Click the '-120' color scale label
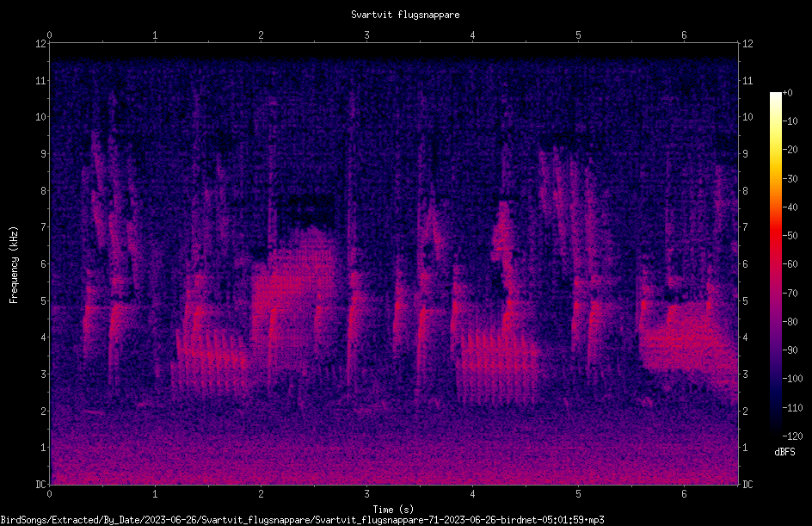812x526 pixels. [792, 436]
